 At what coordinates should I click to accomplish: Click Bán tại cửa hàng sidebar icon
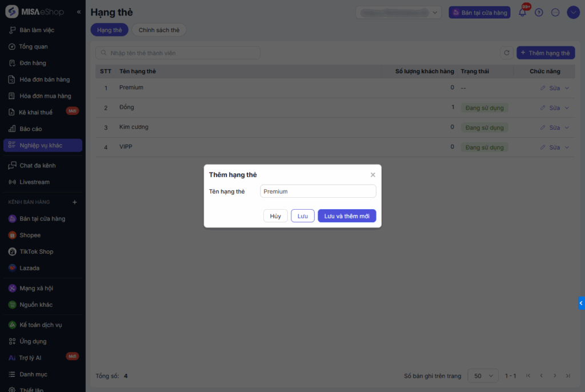[12, 219]
